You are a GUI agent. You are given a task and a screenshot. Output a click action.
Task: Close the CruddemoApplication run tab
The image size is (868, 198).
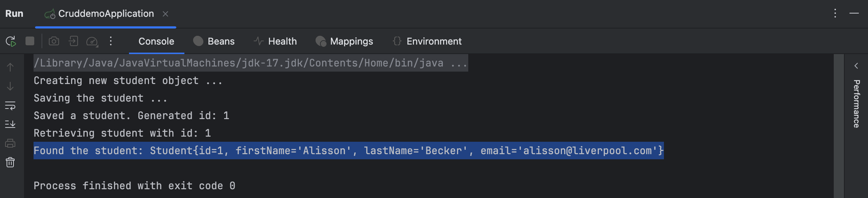(165, 14)
